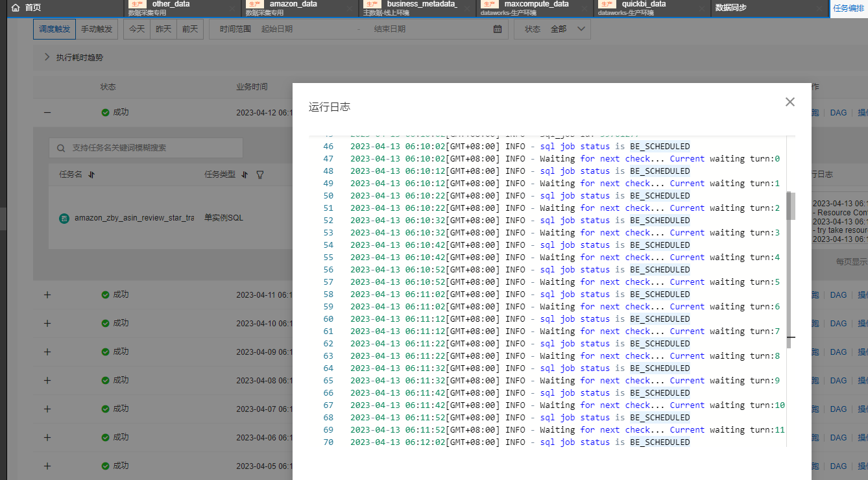This screenshot has height=480, width=868.
Task: Switch to the quickbi_data tab
Action: click(x=653, y=8)
